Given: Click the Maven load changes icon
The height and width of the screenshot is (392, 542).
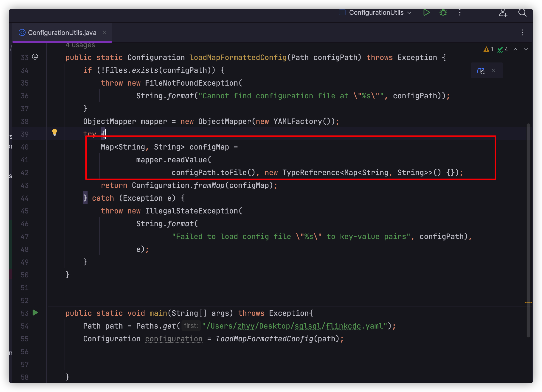Looking at the screenshot, I should tap(481, 71).
